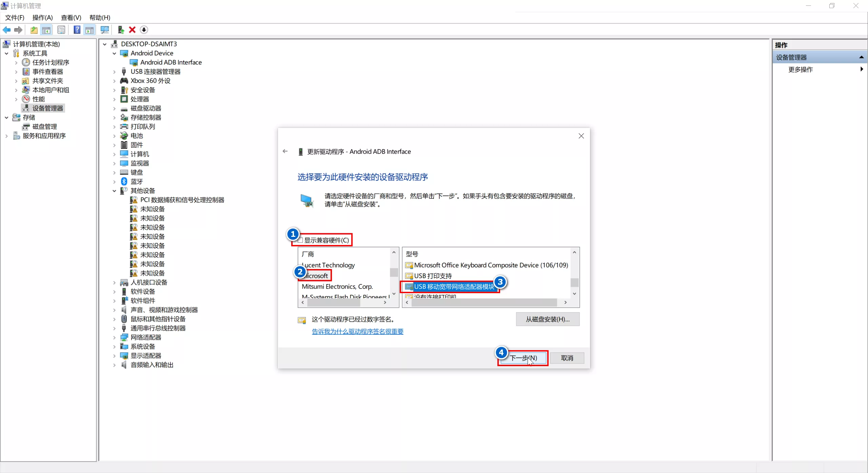Click Scan for hardware changes toolbar icon
The width and height of the screenshot is (868, 473).
[105, 30]
